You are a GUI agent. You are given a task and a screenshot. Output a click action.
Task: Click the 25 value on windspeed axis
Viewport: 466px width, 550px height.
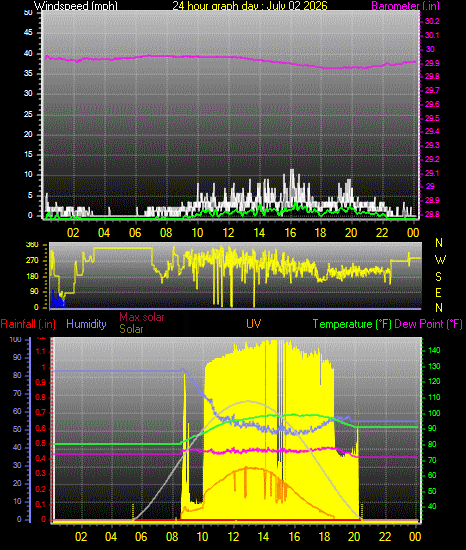pos(28,114)
